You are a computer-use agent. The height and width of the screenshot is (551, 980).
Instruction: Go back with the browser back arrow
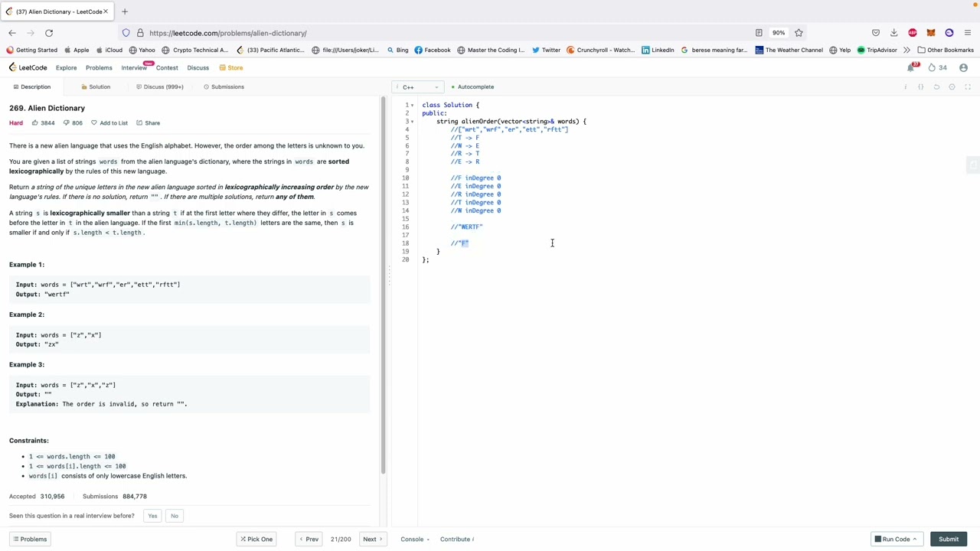point(12,33)
